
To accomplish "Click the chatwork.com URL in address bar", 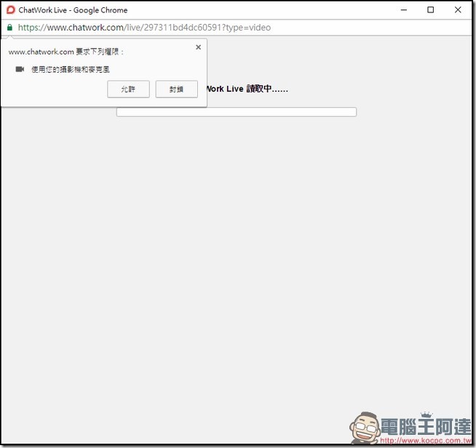I will pyautogui.click(x=144, y=28).
